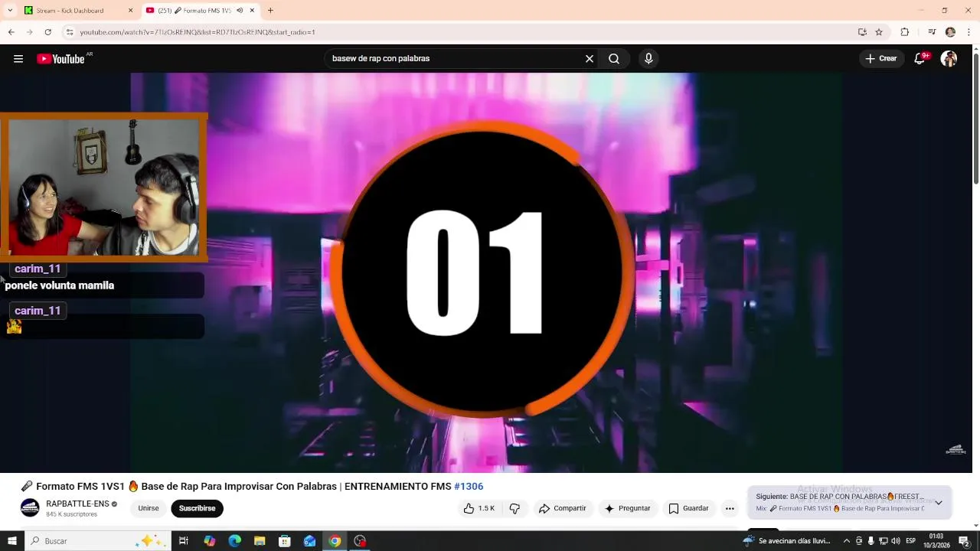This screenshot has height=551, width=980.
Task: Open YouTube account avatar menu
Action: coord(949,59)
